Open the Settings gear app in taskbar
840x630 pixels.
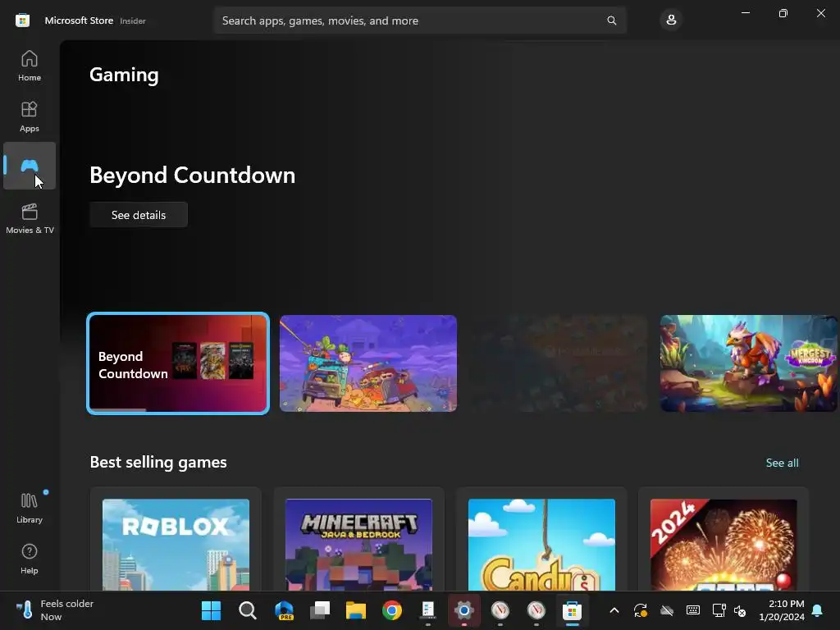point(464,610)
